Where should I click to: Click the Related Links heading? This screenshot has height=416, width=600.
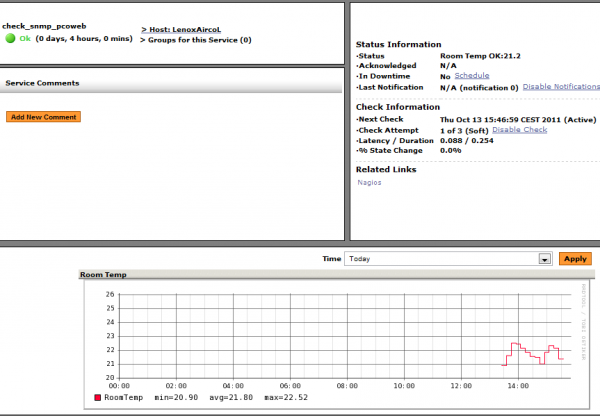pyautogui.click(x=388, y=169)
